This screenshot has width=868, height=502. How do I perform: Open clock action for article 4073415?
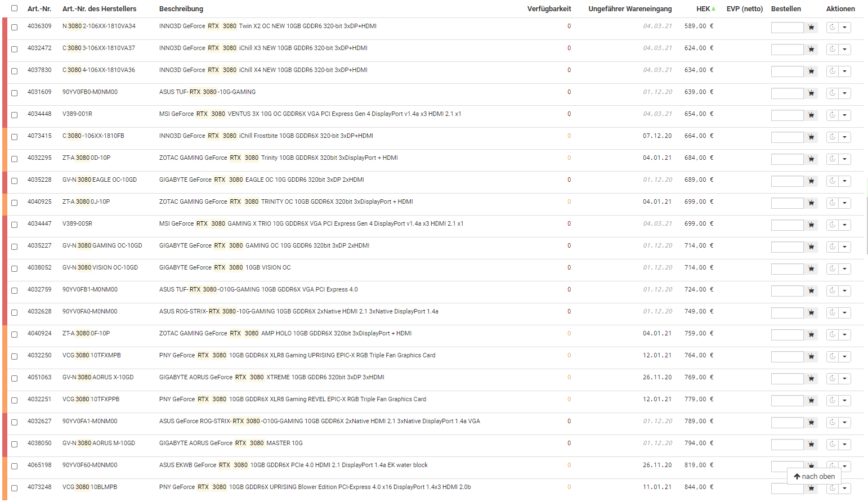coord(833,137)
